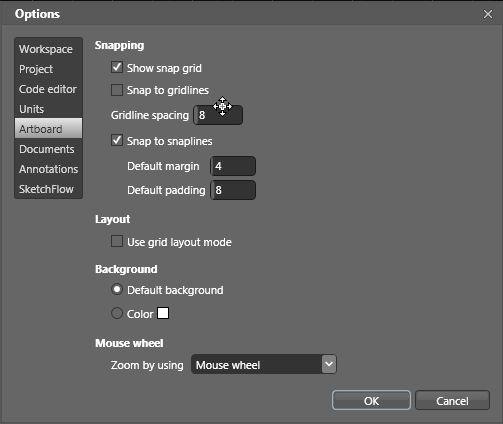Click the Gridline spacing field

(218, 115)
